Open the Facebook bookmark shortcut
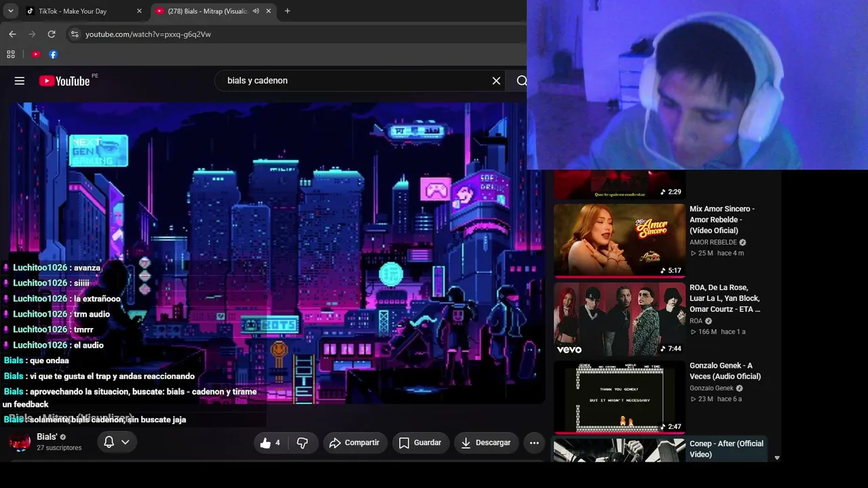868x488 pixels. click(53, 54)
